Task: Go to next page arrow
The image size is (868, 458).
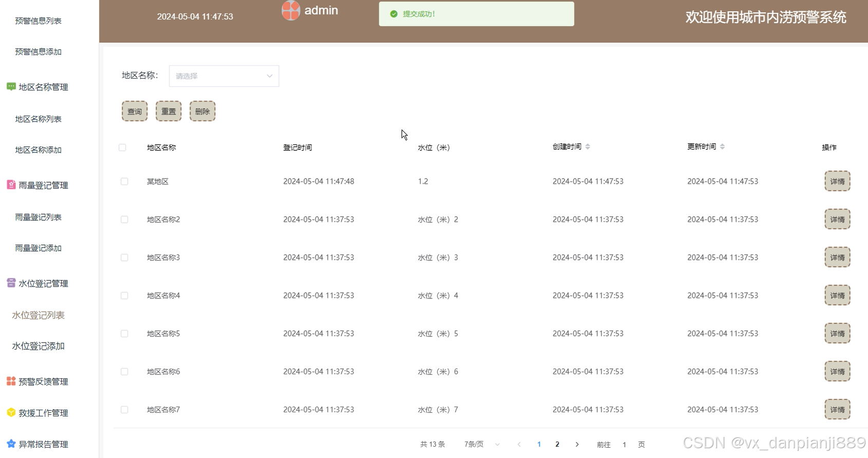Action: [x=577, y=444]
